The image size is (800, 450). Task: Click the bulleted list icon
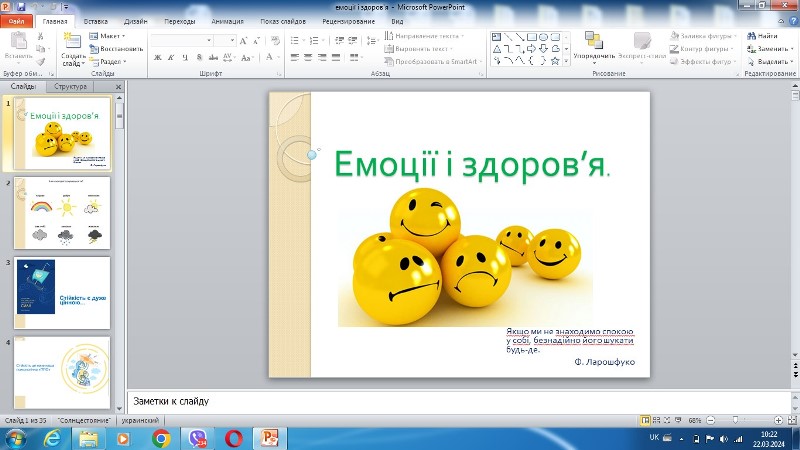295,40
